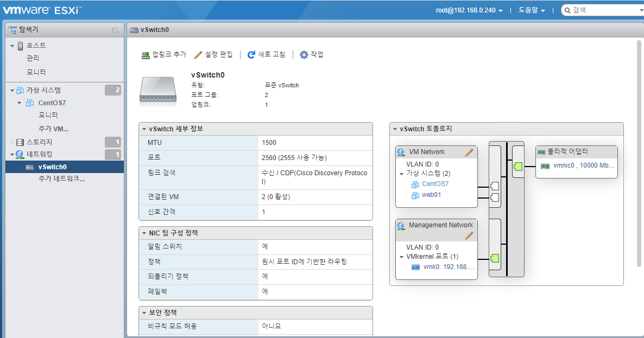The height and width of the screenshot is (338, 644).
Task: Click the 업링크 추가 (add uplink) button
Action: coord(164,55)
